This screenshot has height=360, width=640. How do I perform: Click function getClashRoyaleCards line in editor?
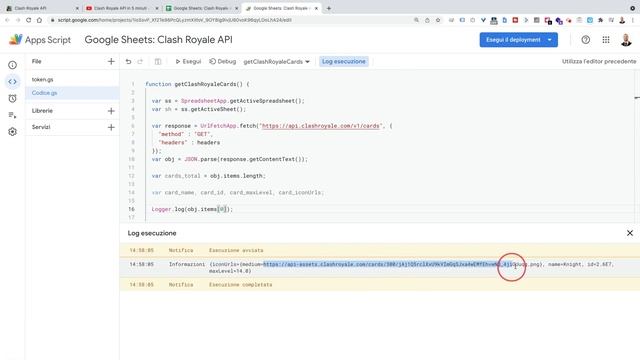pyautogui.click(x=197, y=84)
